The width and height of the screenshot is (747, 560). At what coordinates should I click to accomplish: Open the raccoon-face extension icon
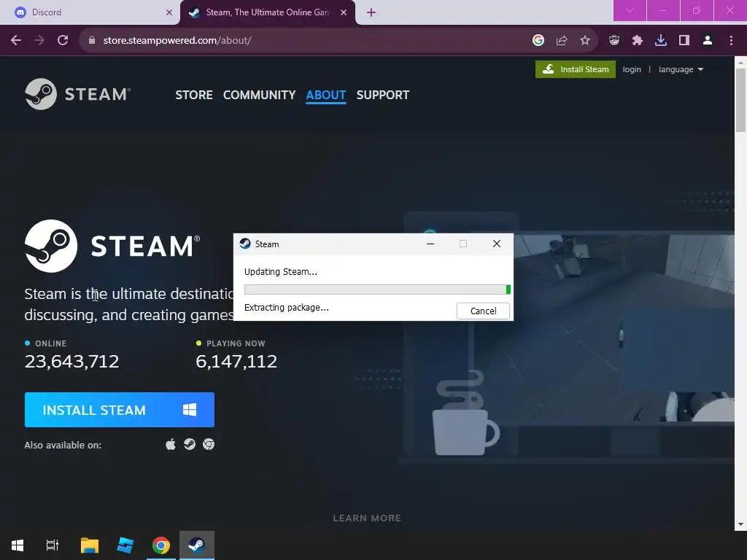614,41
